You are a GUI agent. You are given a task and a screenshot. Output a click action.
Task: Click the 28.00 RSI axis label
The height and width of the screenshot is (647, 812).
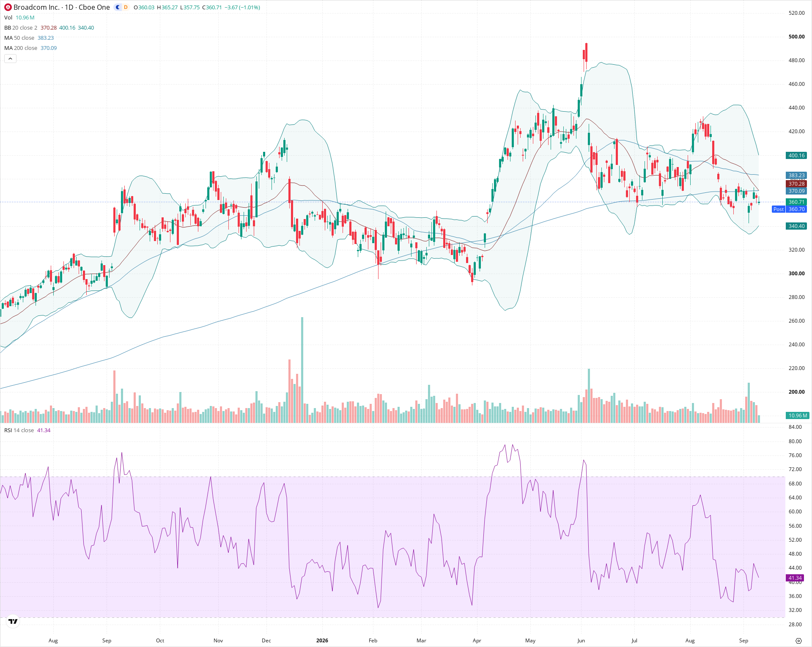tap(796, 625)
